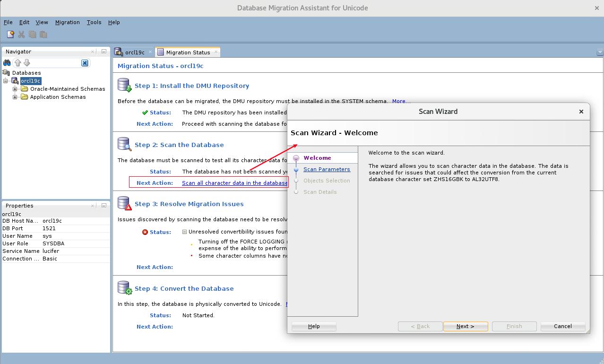This screenshot has width=604, height=364.
Task: Open the Edit menu
Action: [24, 22]
